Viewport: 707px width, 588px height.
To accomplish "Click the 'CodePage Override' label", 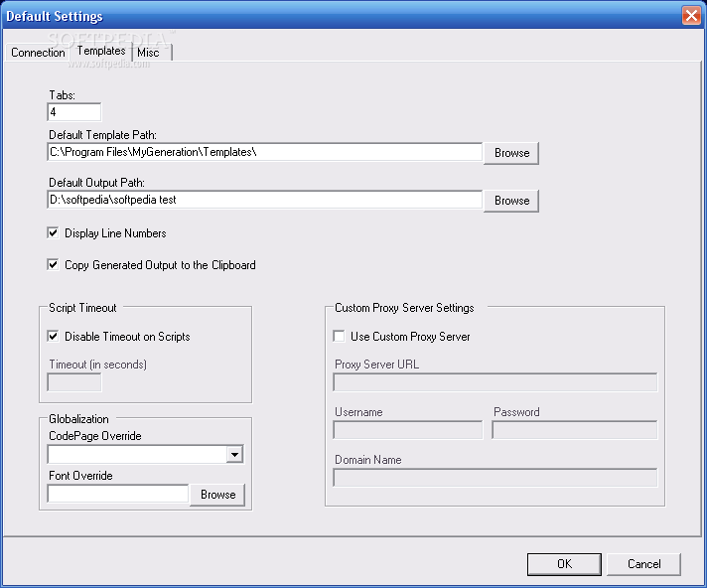I will click(95, 436).
